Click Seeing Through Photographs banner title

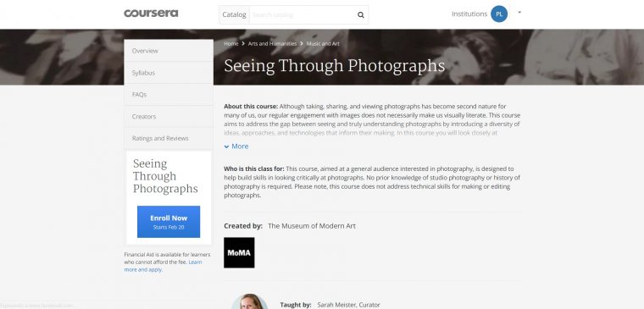click(x=335, y=67)
